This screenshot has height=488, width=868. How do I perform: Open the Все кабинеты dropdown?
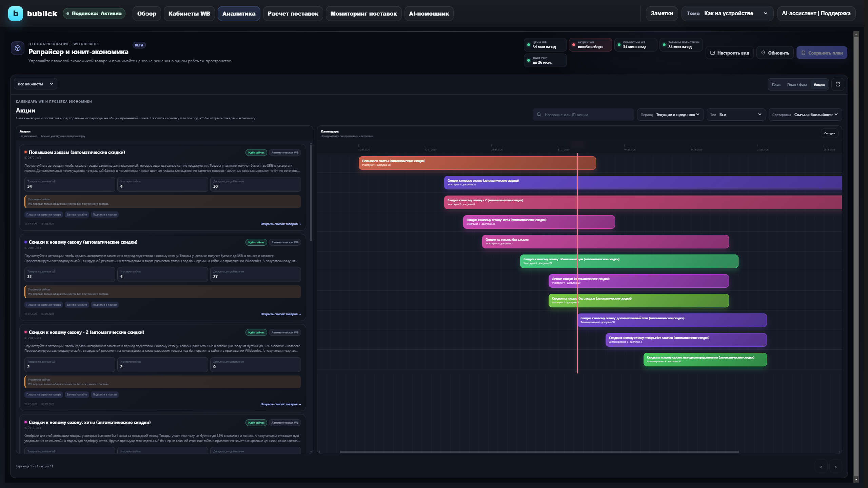click(x=35, y=84)
